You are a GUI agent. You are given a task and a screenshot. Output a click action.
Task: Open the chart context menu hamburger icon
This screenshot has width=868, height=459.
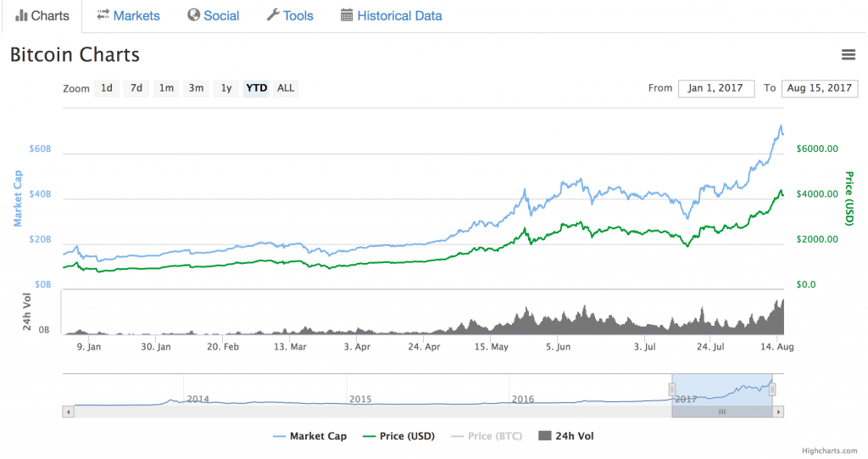tap(848, 54)
